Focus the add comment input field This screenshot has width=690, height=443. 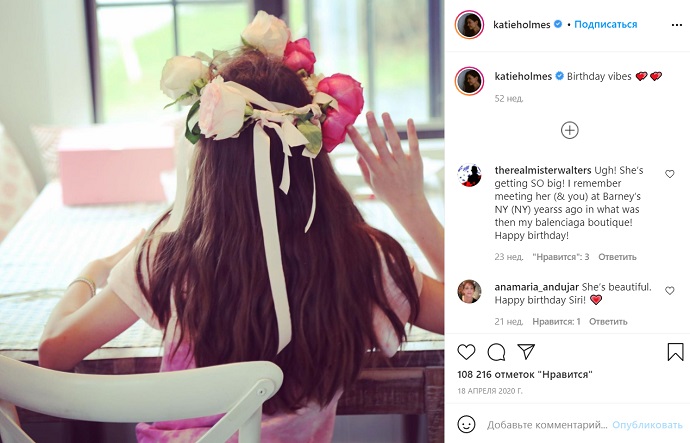pyautogui.click(x=547, y=425)
